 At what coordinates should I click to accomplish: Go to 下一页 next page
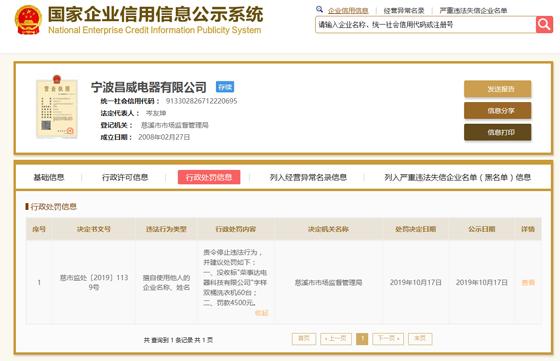pos(388,339)
